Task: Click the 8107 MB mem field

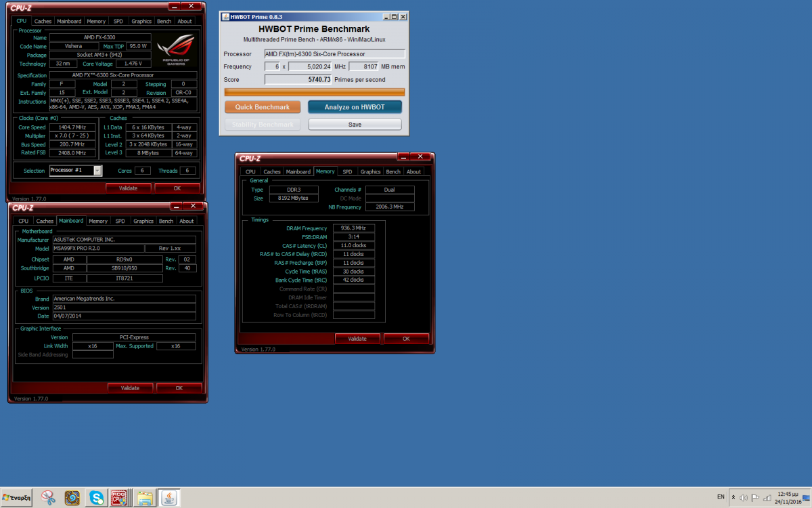Action: coord(363,66)
